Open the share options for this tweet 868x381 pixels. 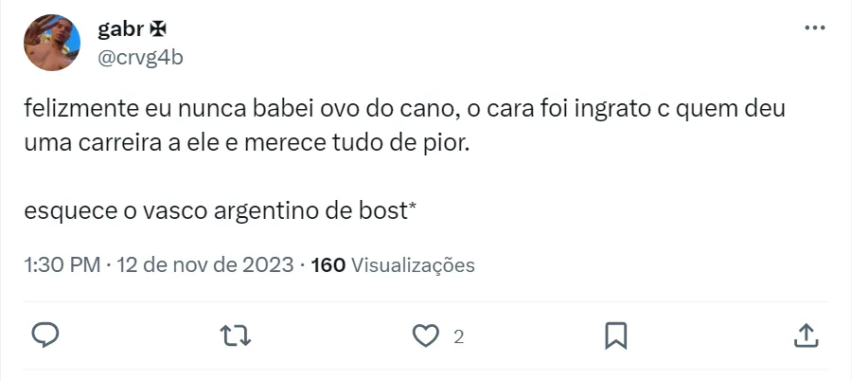805,336
